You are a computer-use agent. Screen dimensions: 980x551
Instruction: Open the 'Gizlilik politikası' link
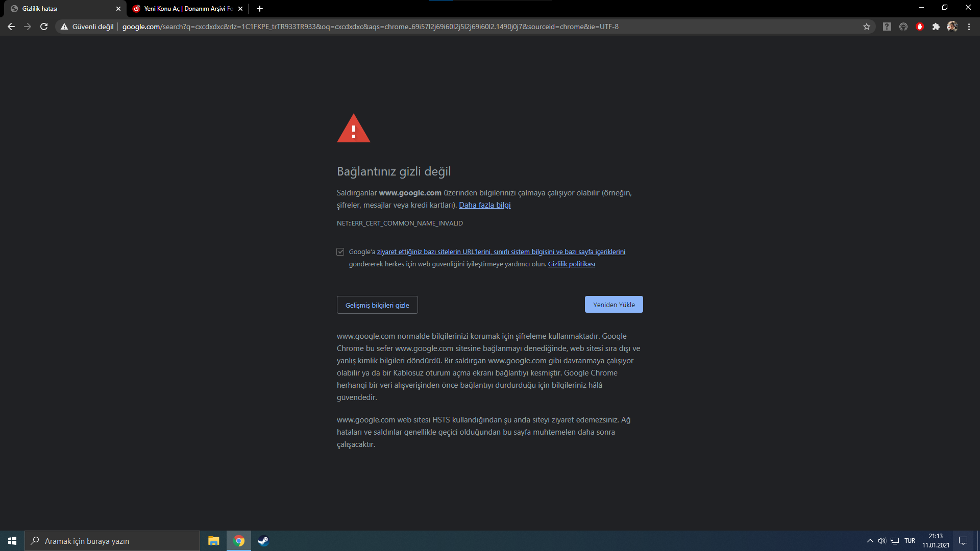click(571, 264)
